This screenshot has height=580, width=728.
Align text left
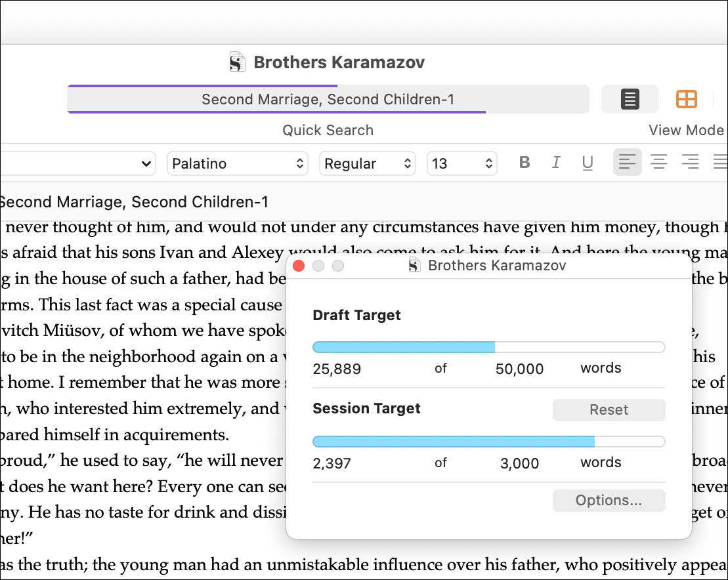(x=627, y=162)
